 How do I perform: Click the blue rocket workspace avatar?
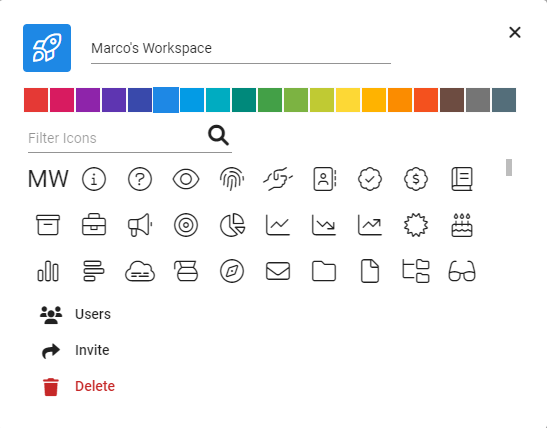[47, 48]
